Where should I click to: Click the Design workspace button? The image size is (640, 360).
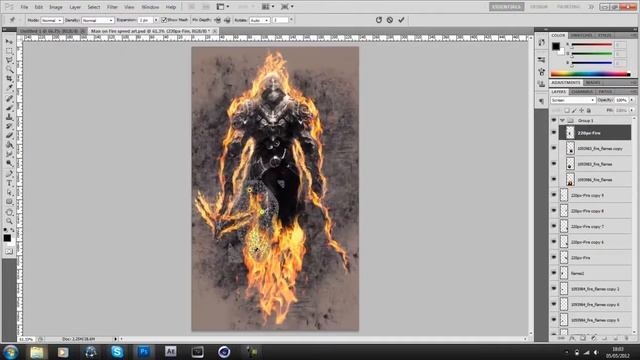click(x=539, y=7)
